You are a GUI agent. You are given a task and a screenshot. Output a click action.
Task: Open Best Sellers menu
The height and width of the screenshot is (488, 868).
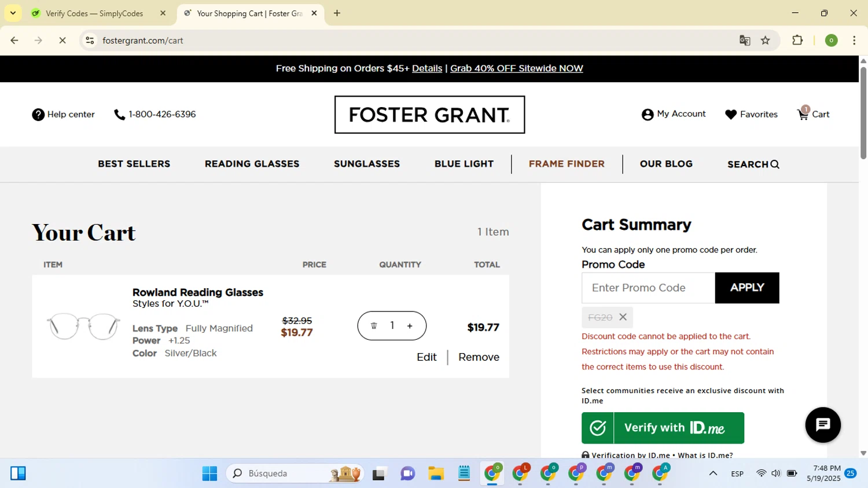[134, 164]
